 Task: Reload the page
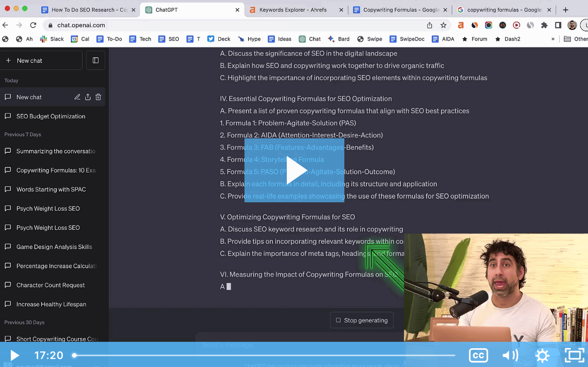pyautogui.click(x=33, y=25)
